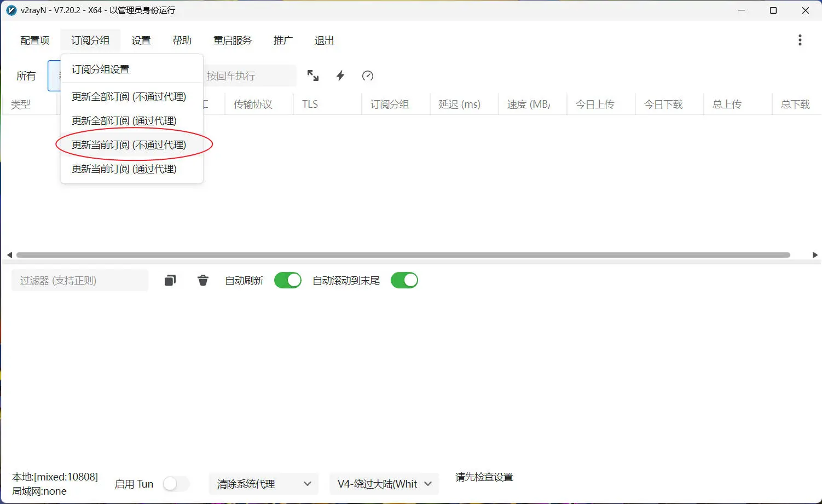
Task: Open the three-dot overflow menu
Action: (800, 40)
